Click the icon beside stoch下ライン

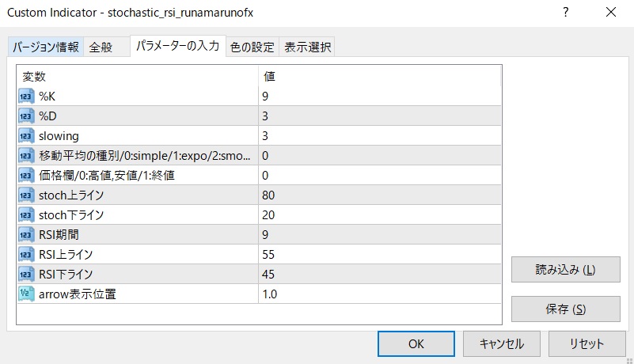click(x=26, y=215)
